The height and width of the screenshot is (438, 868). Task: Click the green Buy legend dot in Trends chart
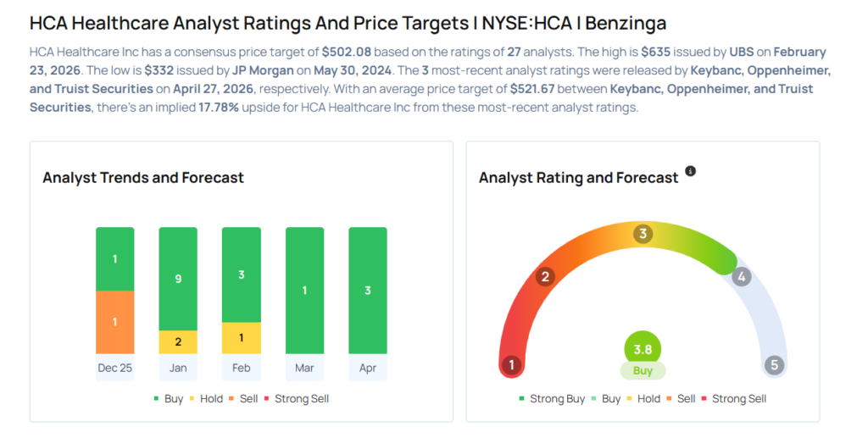click(x=157, y=398)
